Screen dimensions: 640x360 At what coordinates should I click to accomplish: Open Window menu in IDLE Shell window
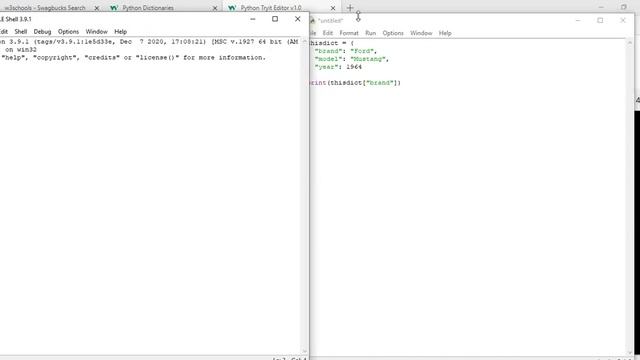pyautogui.click(x=96, y=31)
